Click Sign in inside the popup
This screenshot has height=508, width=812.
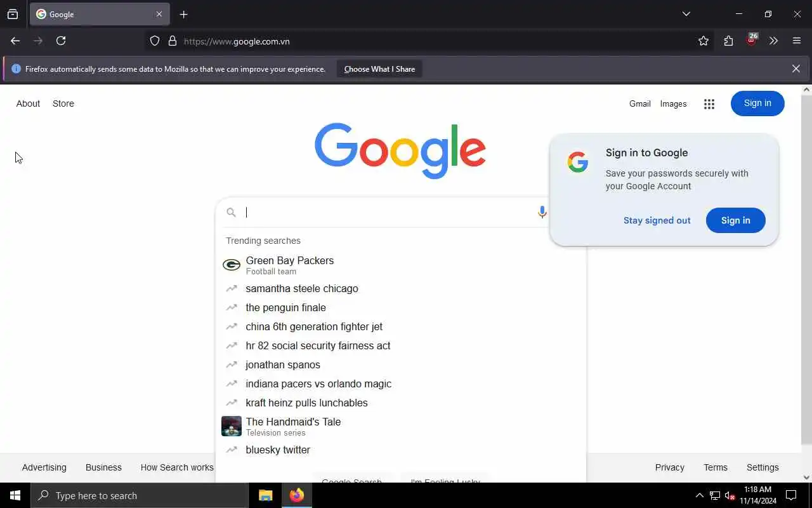click(735, 220)
